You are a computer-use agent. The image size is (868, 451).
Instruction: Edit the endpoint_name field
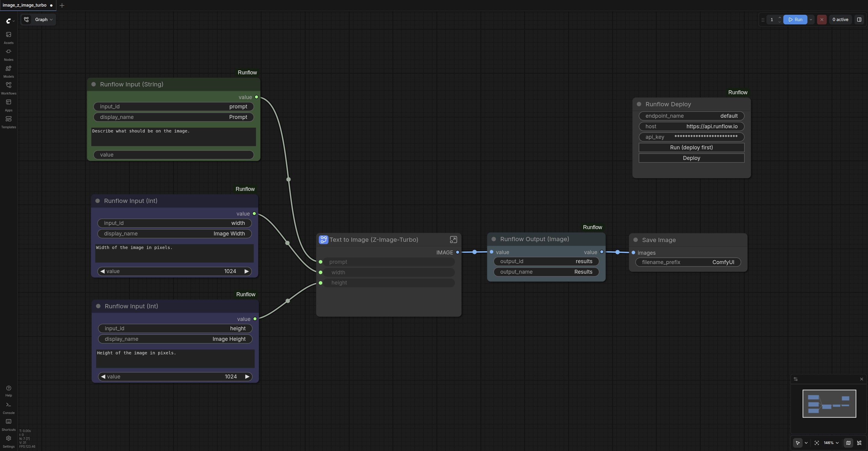[x=691, y=116]
